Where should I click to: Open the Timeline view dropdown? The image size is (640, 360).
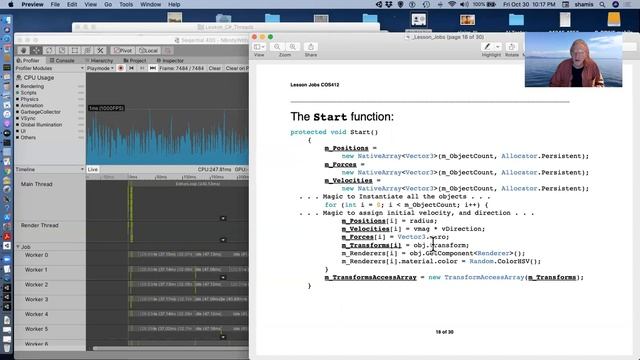(x=50, y=169)
